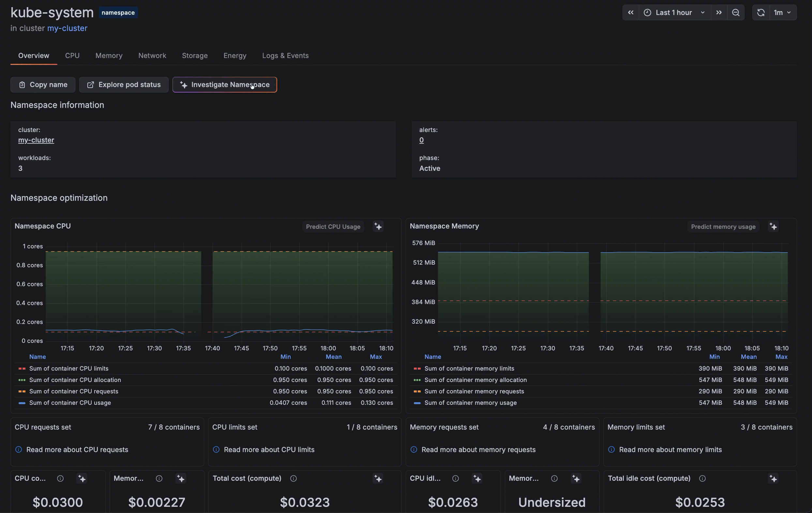Toggle visibility of Sum of container CPU usage series
The image size is (812, 513).
coord(70,403)
